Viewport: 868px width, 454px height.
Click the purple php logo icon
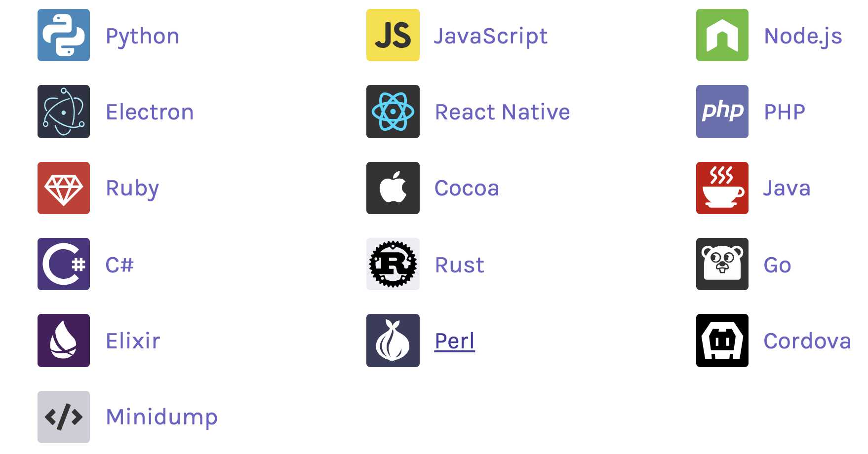722,112
